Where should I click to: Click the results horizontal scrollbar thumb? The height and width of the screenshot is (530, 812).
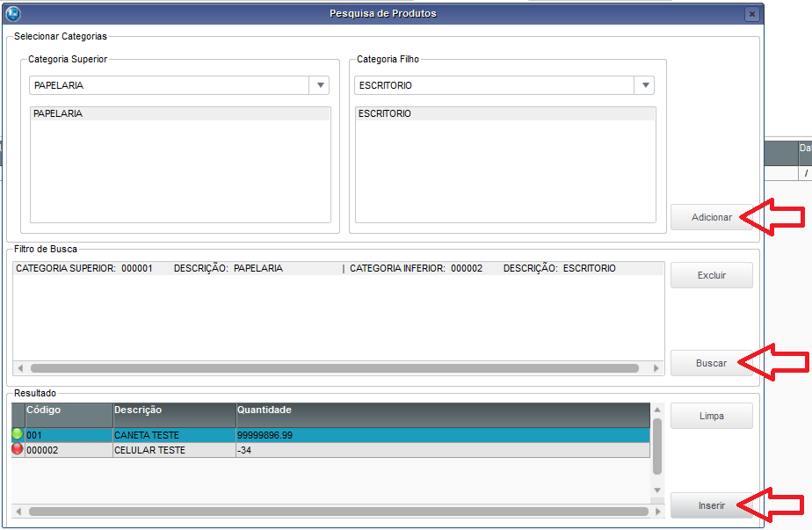pos(338,512)
